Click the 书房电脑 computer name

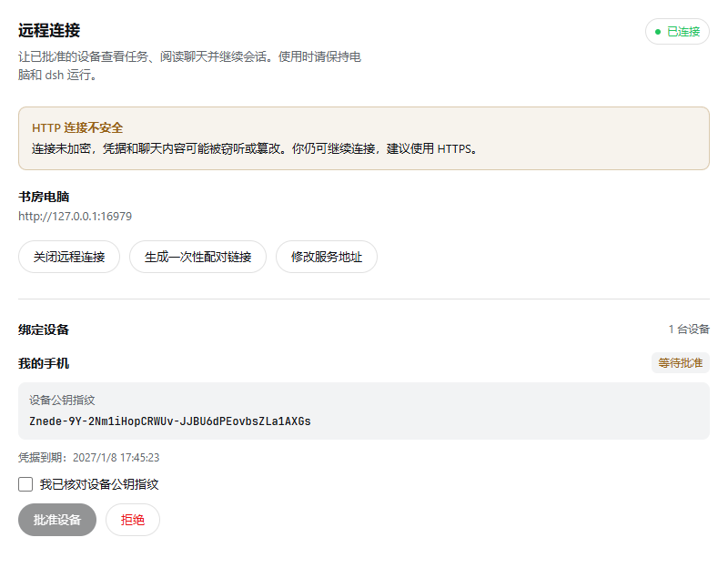point(44,197)
